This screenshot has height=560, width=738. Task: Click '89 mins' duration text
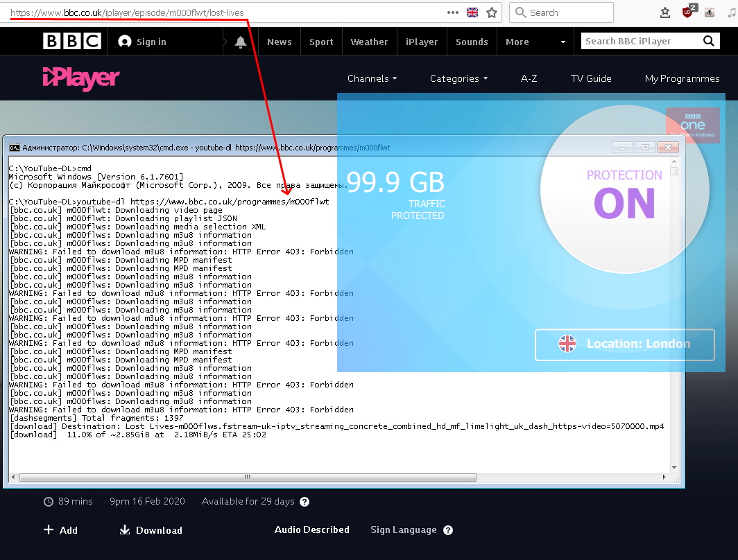click(x=76, y=501)
